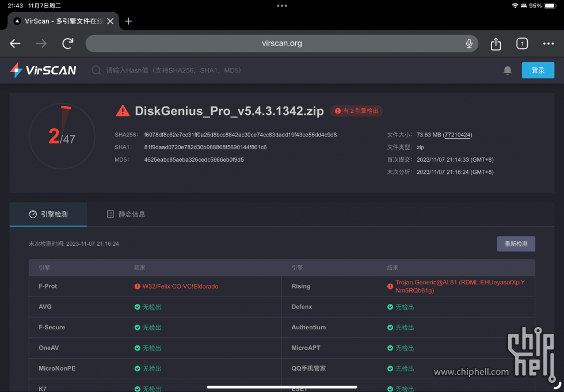Click the Defenx engine name
The height and width of the screenshot is (392, 564).
302,307
